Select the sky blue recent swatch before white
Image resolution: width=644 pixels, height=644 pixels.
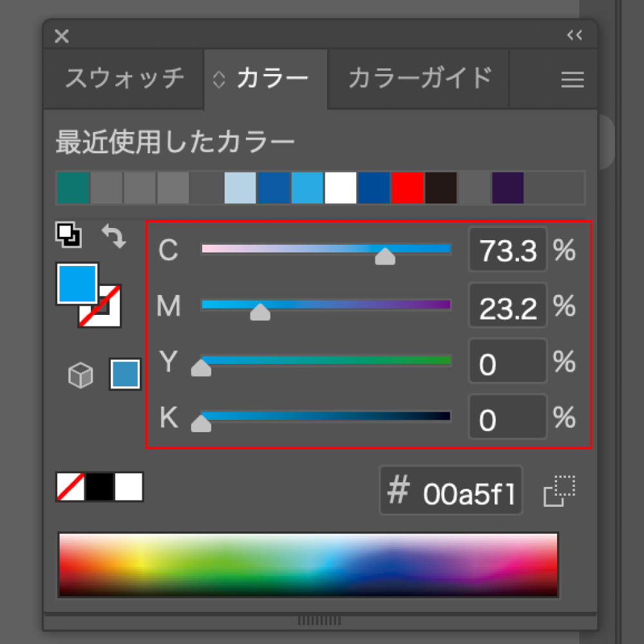pyautogui.click(x=307, y=187)
